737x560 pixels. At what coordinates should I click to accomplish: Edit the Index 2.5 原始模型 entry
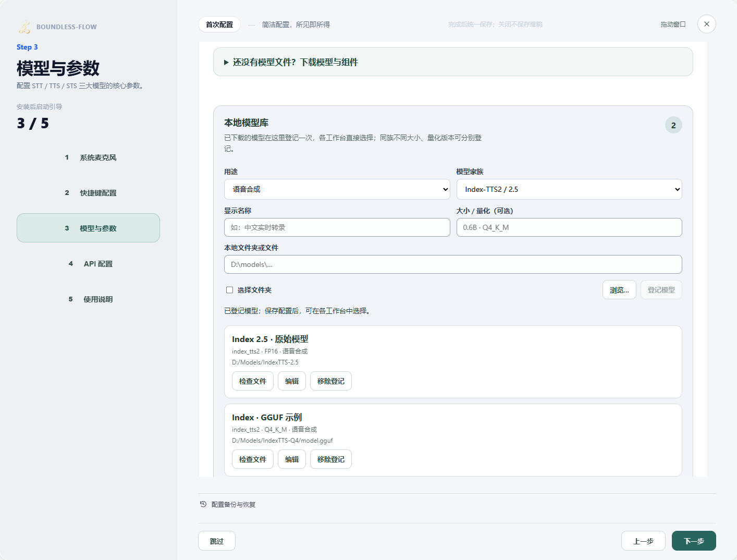point(292,381)
